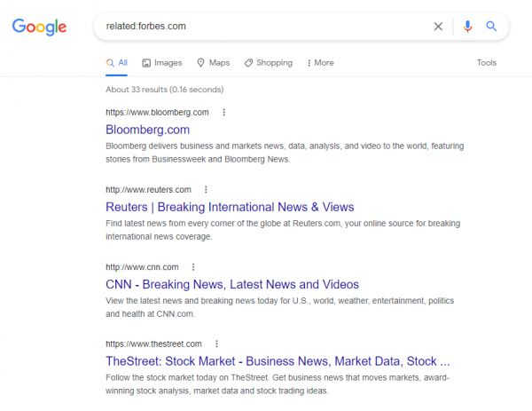Open Reuters Breaking International News result
Image resolution: width=532 pixels, height=411 pixels.
point(230,207)
